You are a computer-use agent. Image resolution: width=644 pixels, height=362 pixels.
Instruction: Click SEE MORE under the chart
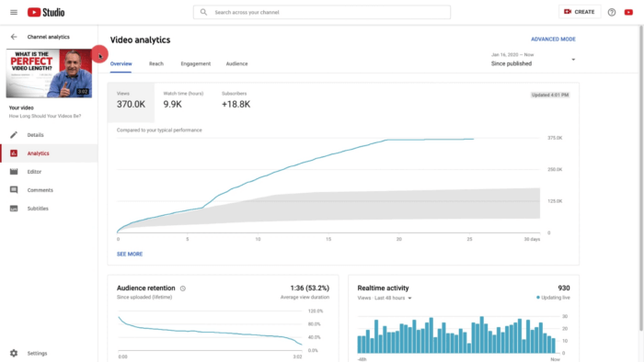click(x=130, y=255)
